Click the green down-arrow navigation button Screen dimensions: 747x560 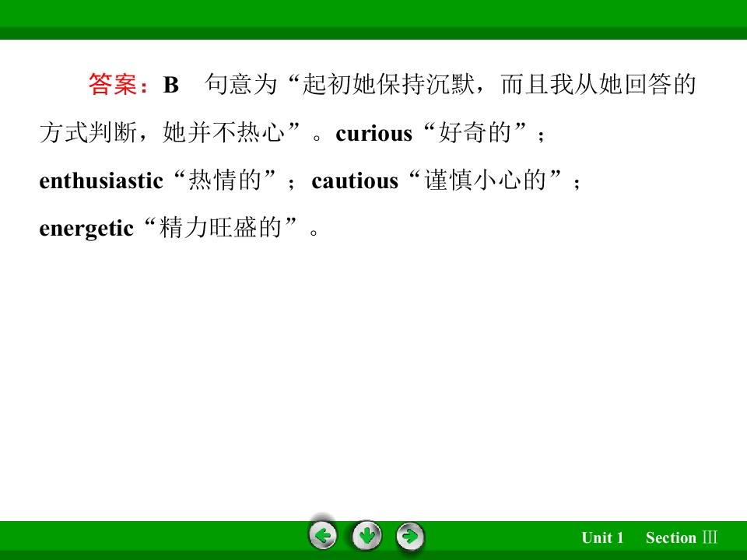tap(366, 536)
